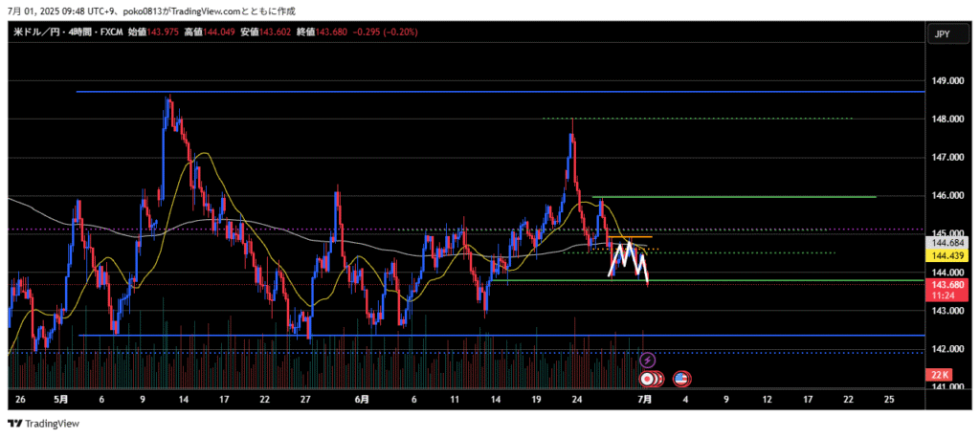This screenshot has width=980, height=437.
Task: Click the 7月 label on time axis
Action: (x=645, y=398)
